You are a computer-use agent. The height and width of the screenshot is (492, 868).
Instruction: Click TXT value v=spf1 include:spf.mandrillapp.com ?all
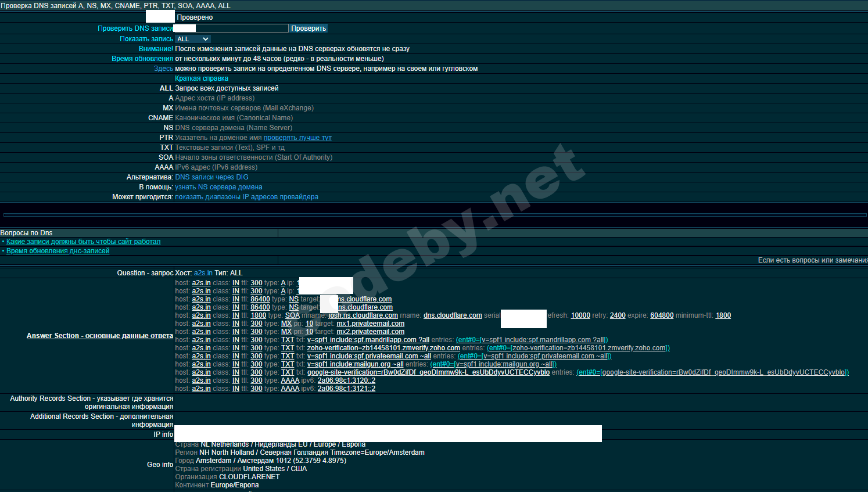[x=368, y=340]
